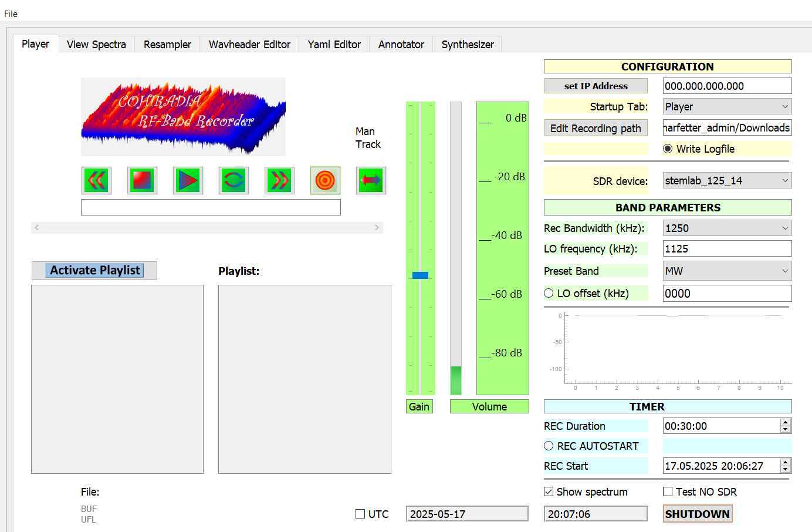812x532 pixels.
Task: Click the date field showing 2025-05-17
Action: click(x=467, y=514)
